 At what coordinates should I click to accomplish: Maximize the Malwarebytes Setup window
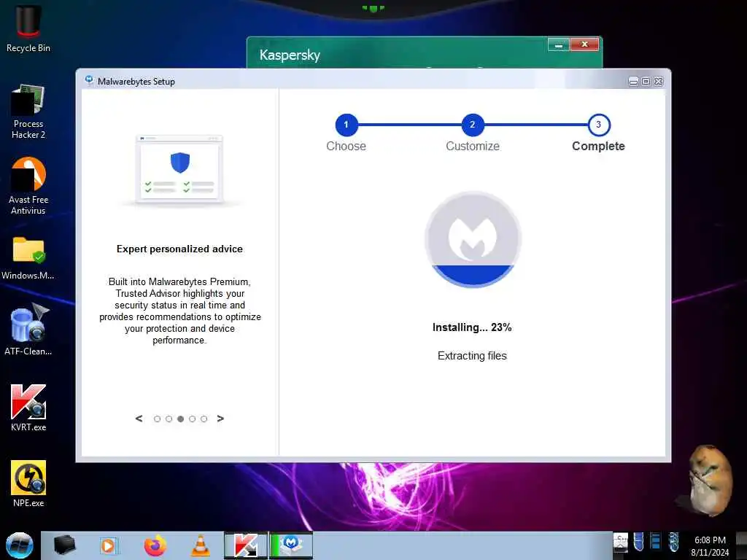[646, 82]
